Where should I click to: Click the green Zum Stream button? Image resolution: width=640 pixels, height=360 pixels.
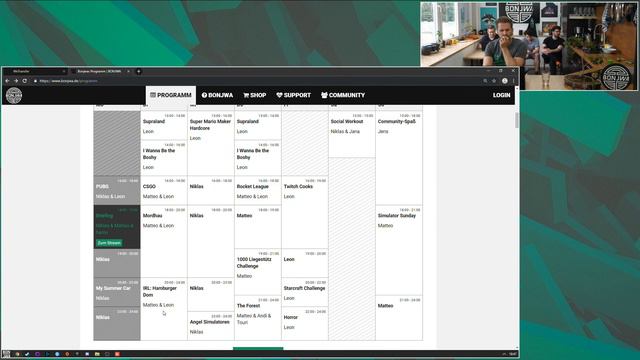point(109,243)
